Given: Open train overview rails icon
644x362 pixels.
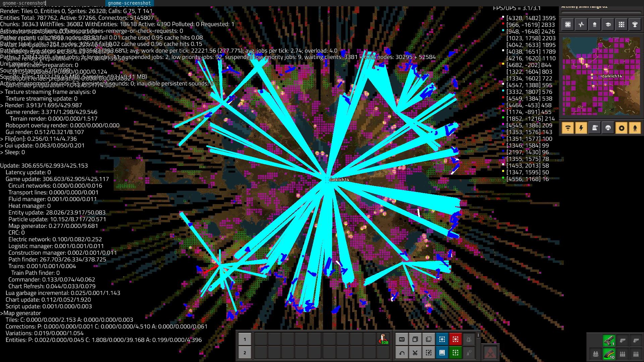Looking at the screenshot, I should (622, 24).
